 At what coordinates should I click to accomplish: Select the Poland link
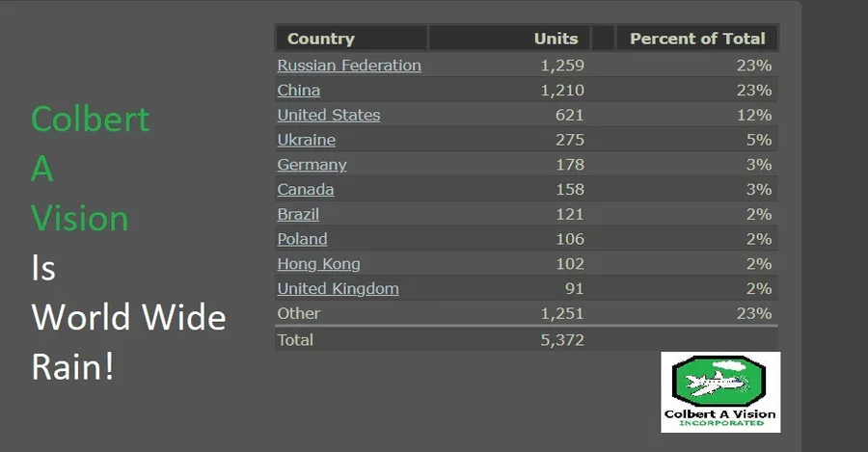click(x=302, y=239)
